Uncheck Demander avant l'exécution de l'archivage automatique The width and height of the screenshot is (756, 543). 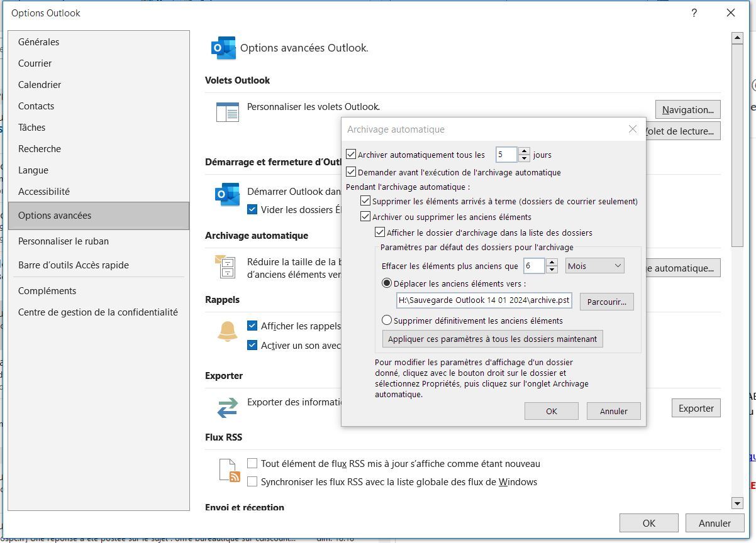click(x=351, y=172)
